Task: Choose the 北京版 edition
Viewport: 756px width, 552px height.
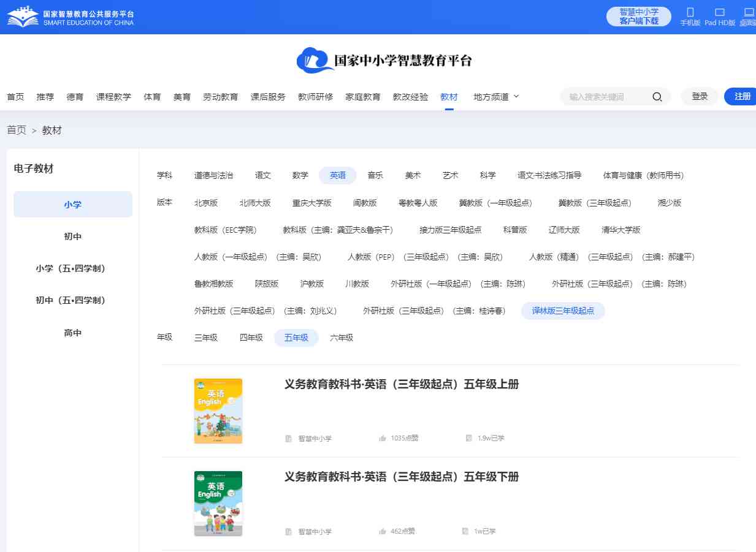Action: [x=206, y=203]
